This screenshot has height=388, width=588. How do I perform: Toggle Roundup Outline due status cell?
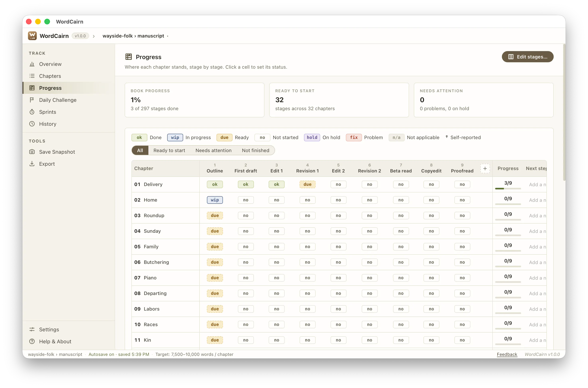(x=215, y=216)
